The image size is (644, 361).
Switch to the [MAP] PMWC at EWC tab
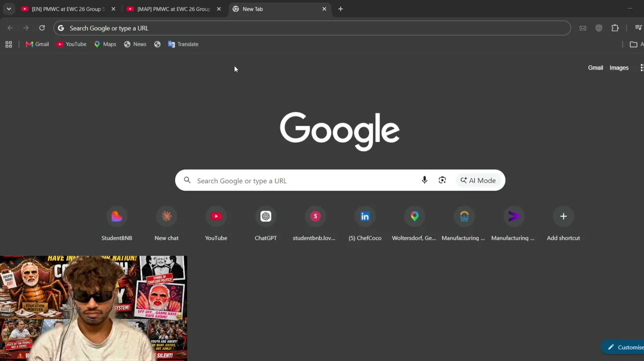(x=174, y=9)
